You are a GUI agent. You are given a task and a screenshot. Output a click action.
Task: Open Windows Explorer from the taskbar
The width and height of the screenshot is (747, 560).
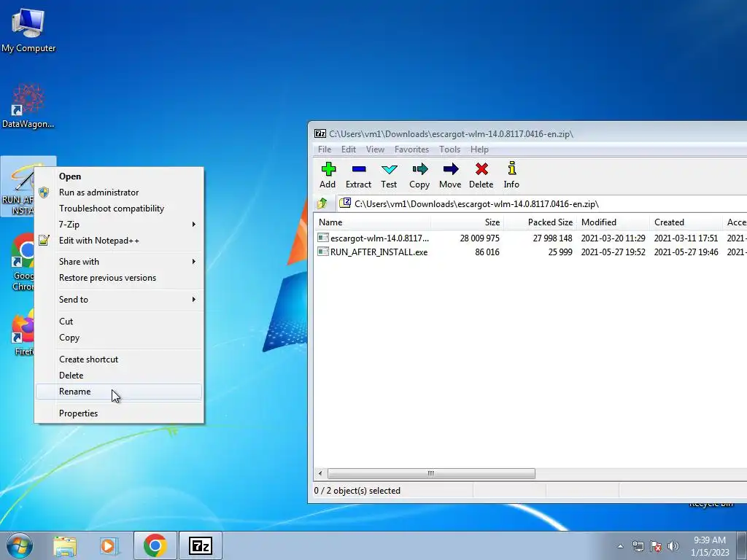(x=65, y=545)
